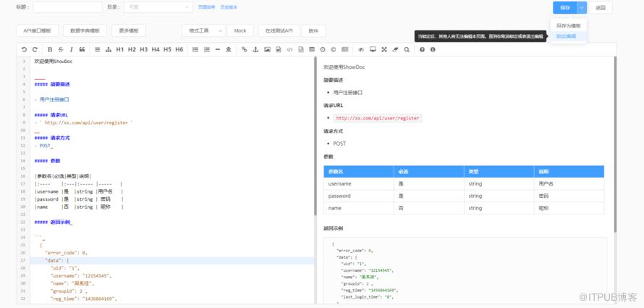Open the 在线测试API button
Viewport: 644px width, 308px height.
pyautogui.click(x=279, y=30)
